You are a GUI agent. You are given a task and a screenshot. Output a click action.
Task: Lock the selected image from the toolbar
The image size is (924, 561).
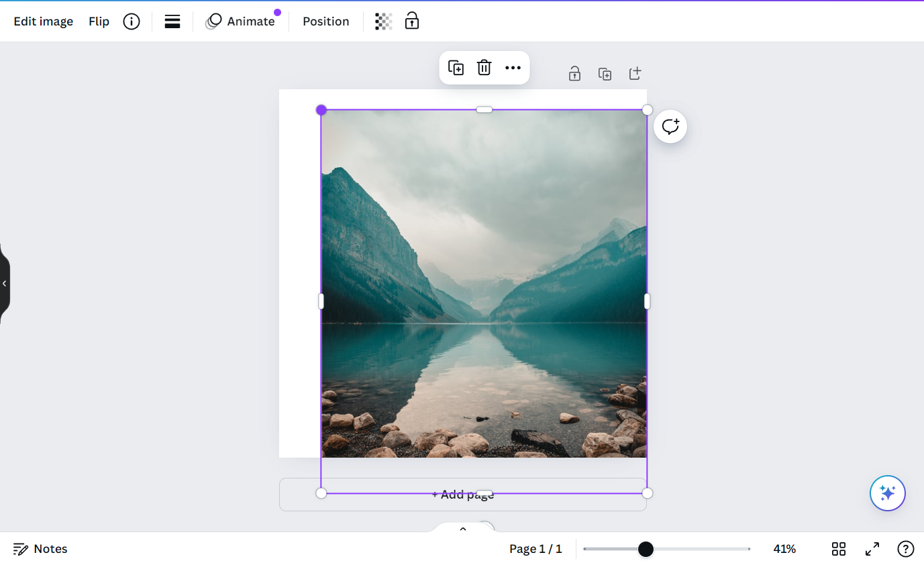(x=412, y=21)
